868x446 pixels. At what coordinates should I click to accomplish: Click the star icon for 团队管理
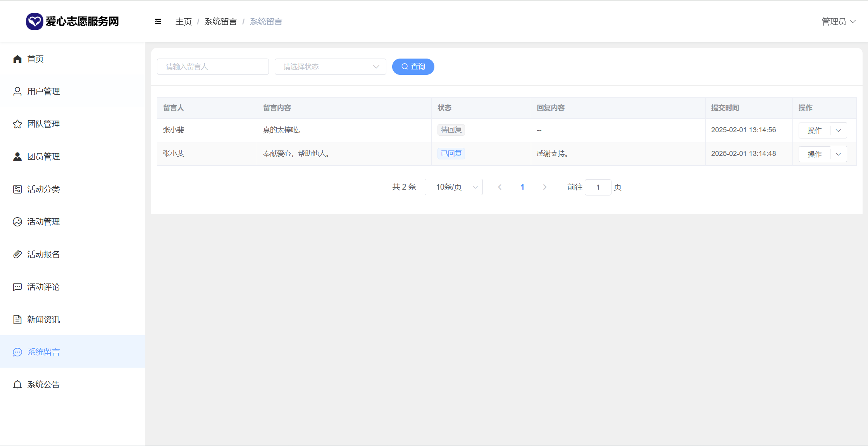(17, 124)
